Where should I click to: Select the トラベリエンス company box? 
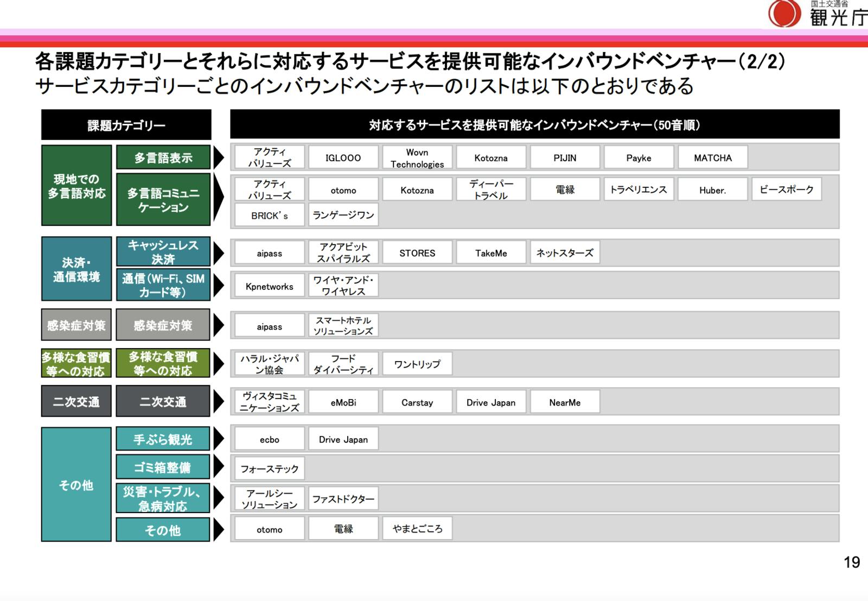[639, 189]
